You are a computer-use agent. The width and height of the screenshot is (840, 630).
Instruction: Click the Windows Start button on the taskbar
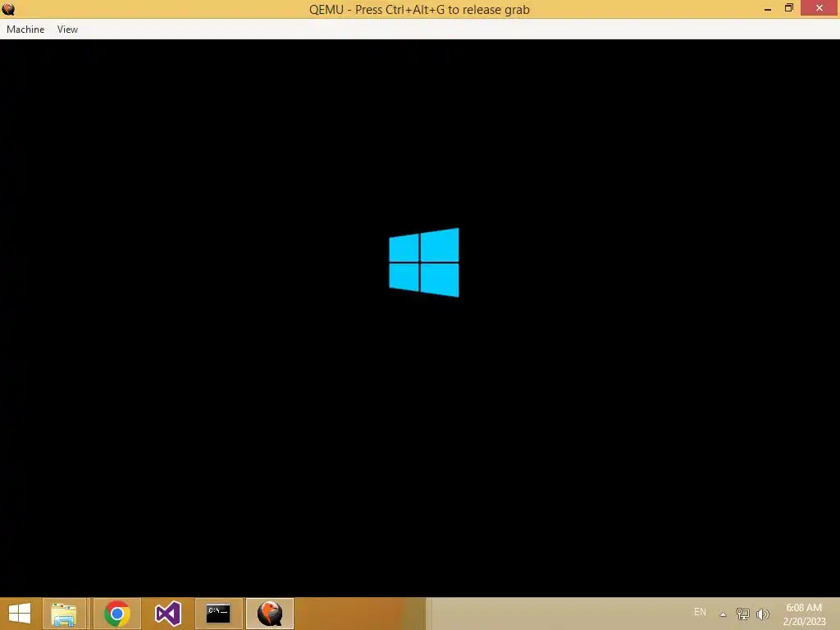coord(20,614)
